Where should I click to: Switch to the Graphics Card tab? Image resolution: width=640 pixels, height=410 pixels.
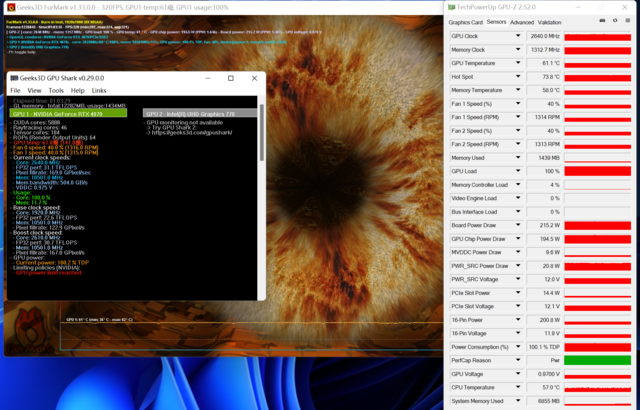465,22
